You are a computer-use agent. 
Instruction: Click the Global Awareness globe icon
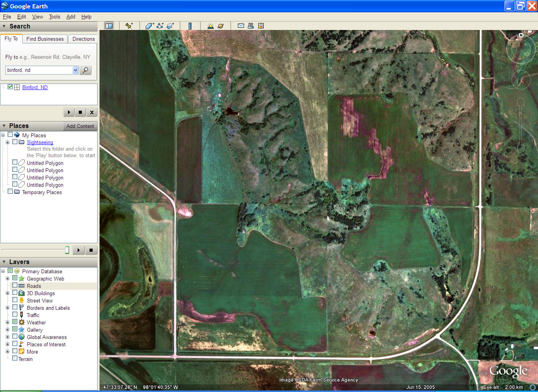point(22,337)
